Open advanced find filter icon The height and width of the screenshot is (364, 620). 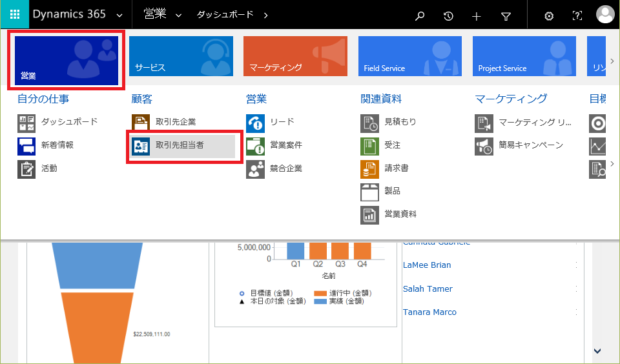click(506, 16)
